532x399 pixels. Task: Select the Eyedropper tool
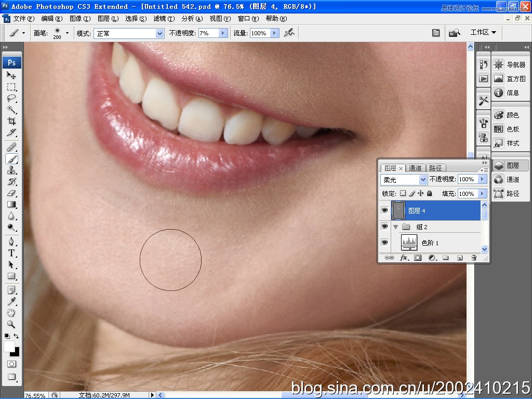(x=11, y=301)
